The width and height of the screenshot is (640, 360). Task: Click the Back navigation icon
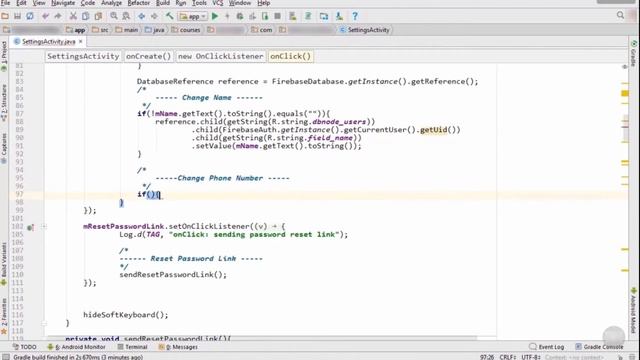tap(141, 16)
